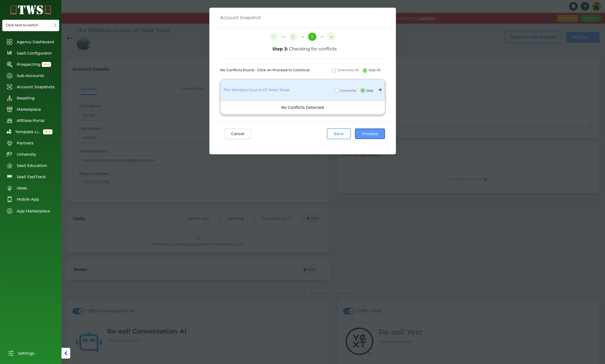Open the Select user dropdown in Tasks
The width and height of the screenshot is (605, 364).
point(205,218)
